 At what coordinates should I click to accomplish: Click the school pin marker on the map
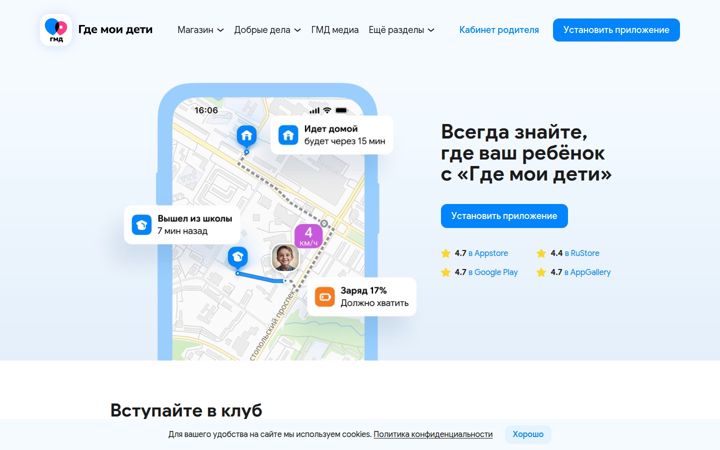238,258
